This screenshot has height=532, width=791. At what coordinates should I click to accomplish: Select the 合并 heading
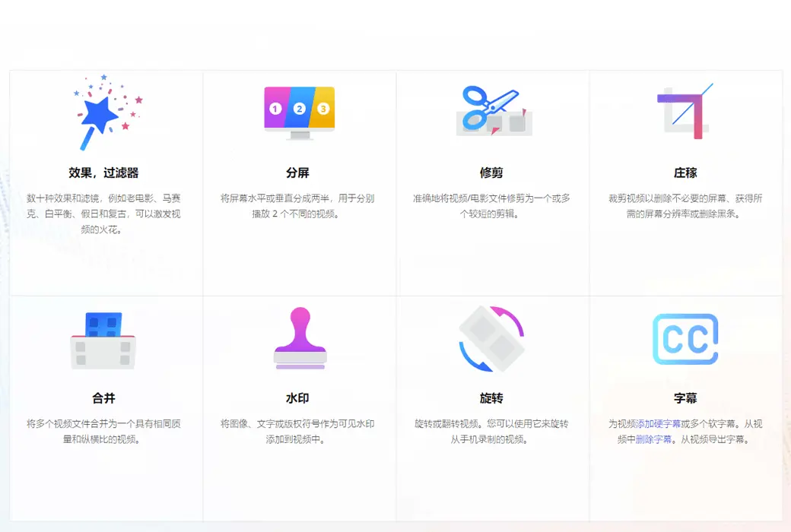point(103,398)
